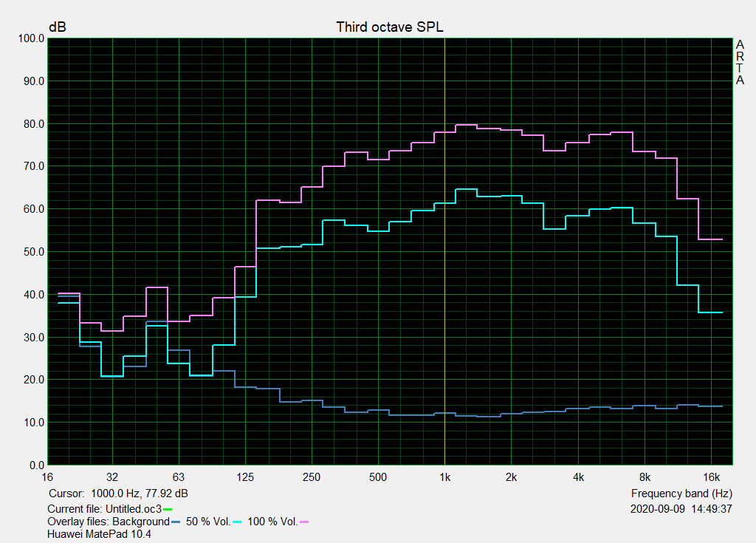Viewport: 756px width, 543px height.
Task: Click the 'Frequency band (Hz)' axis label
Action: coord(681,494)
